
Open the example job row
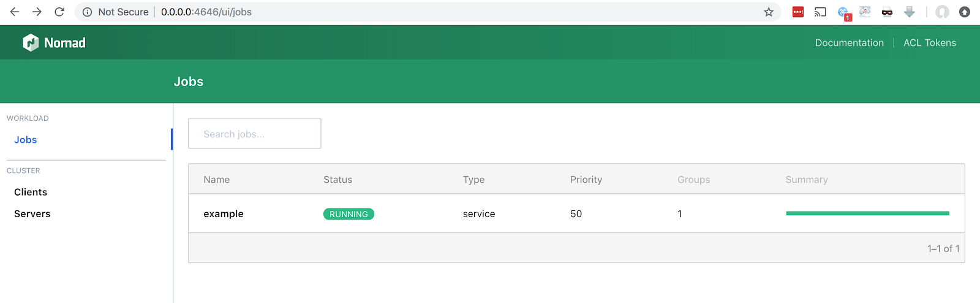[x=224, y=213]
